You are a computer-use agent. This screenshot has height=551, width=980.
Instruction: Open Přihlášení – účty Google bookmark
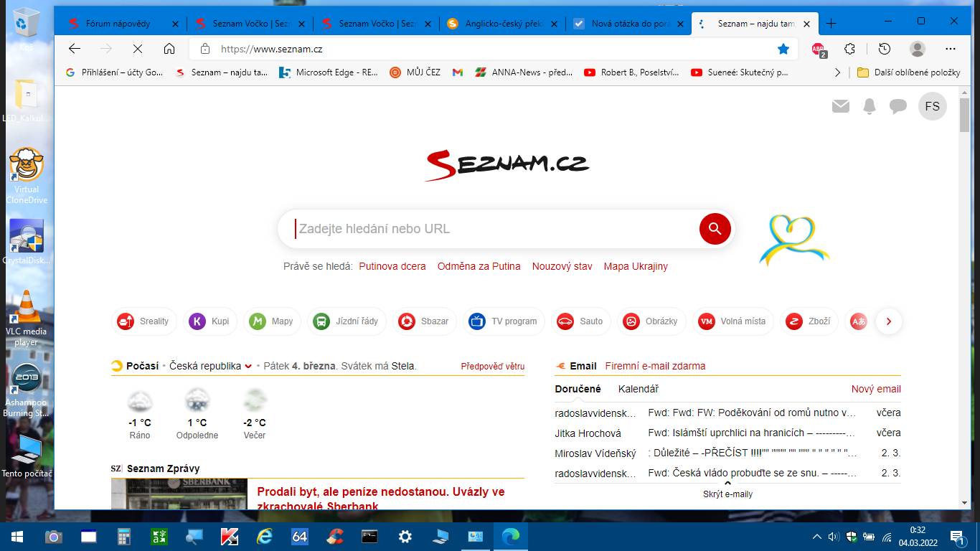click(x=114, y=72)
